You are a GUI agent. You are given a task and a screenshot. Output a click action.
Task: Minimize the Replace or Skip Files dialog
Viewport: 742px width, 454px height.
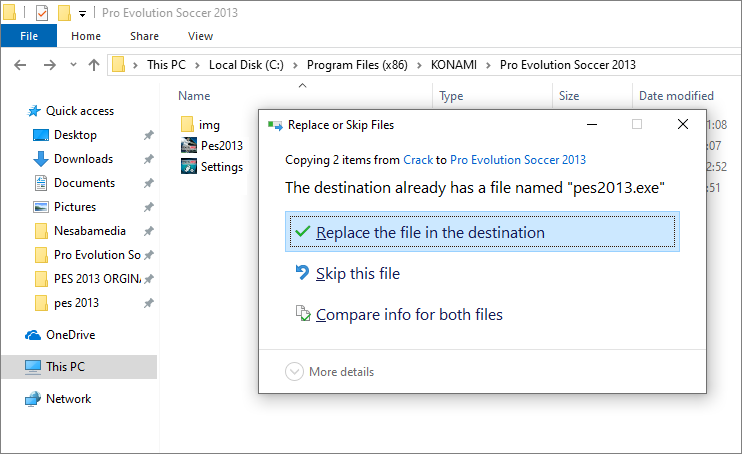[x=592, y=125]
